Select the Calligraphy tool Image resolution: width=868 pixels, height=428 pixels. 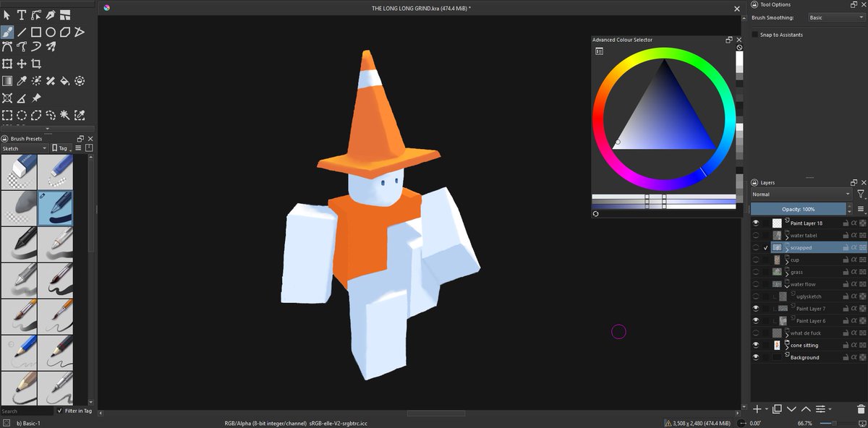point(51,14)
